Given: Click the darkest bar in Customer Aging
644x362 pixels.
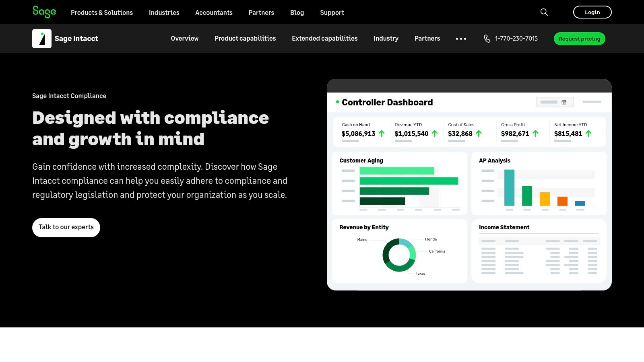Looking at the screenshot, I should pos(382,201).
